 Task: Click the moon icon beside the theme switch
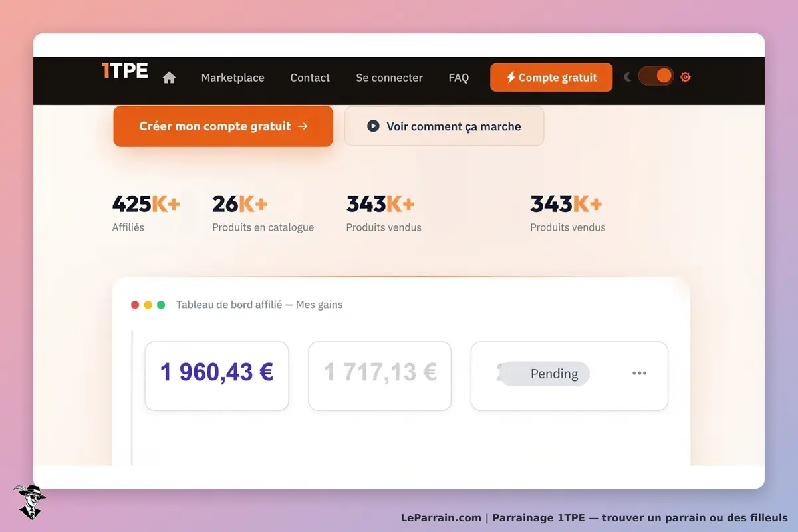coord(628,77)
